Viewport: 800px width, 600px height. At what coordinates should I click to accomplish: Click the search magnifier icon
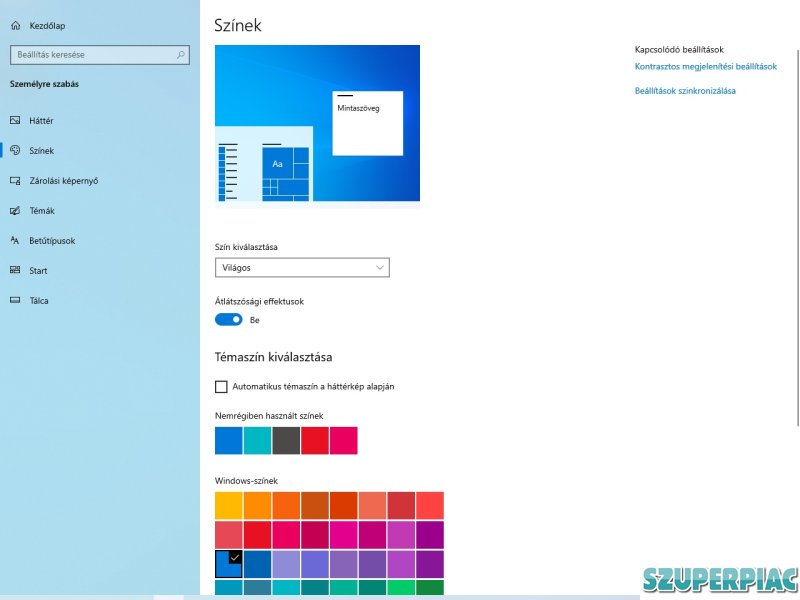[x=180, y=55]
